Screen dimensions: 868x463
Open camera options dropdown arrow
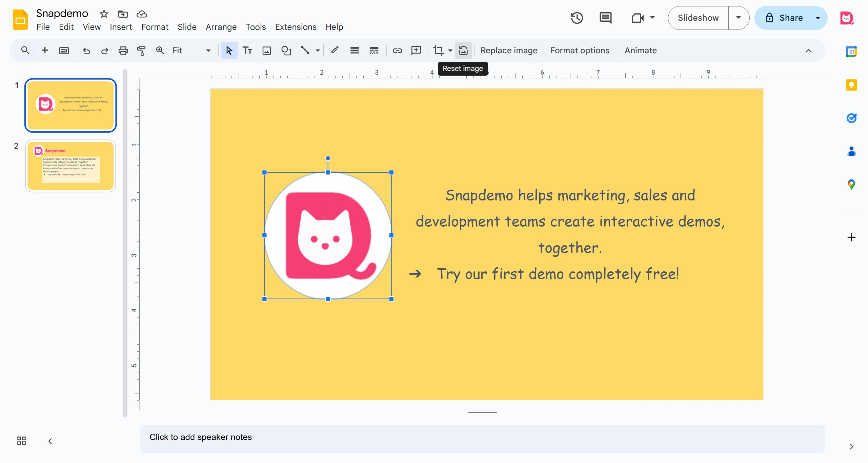pyautogui.click(x=652, y=18)
